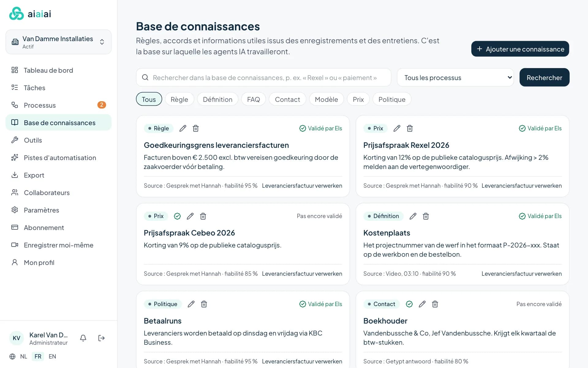588x368 pixels.
Task: Focus the knowledge base search field
Action: click(264, 78)
